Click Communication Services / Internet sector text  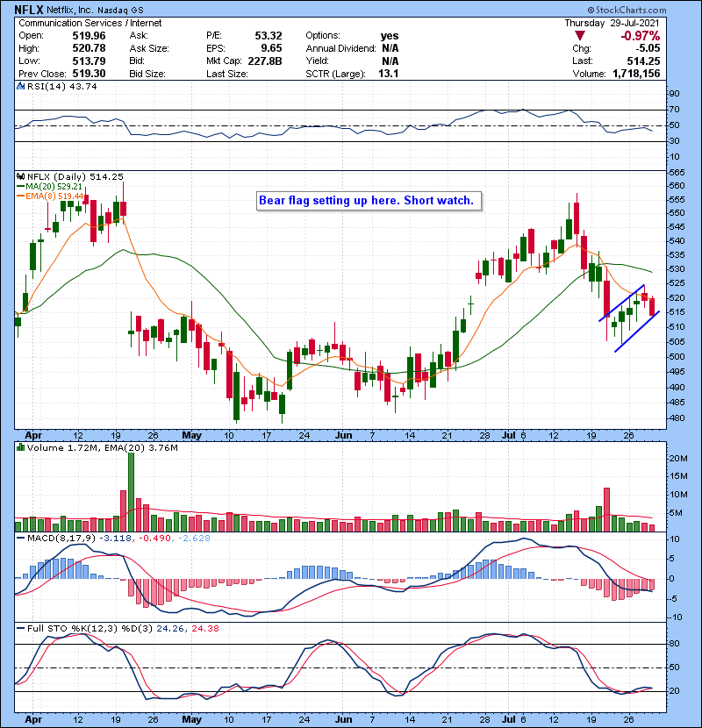click(90, 23)
